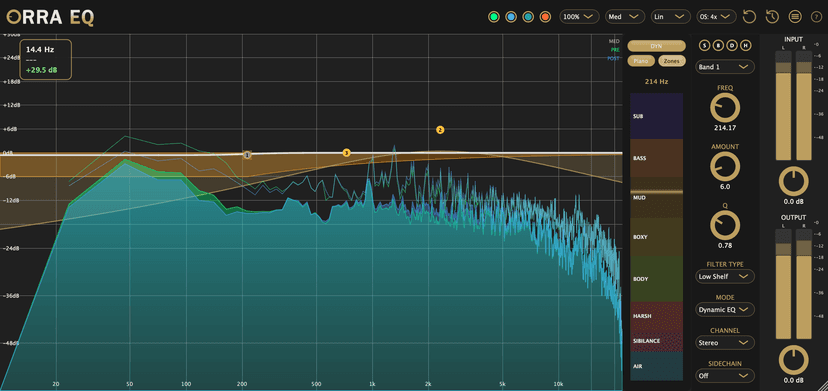
Task: Click the POST analyzer label
Action: [613, 59]
